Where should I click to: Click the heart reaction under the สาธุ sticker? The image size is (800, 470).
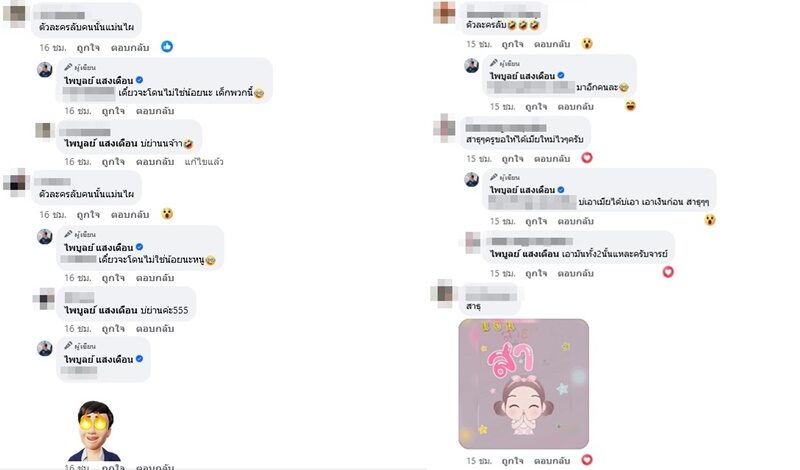click(587, 460)
